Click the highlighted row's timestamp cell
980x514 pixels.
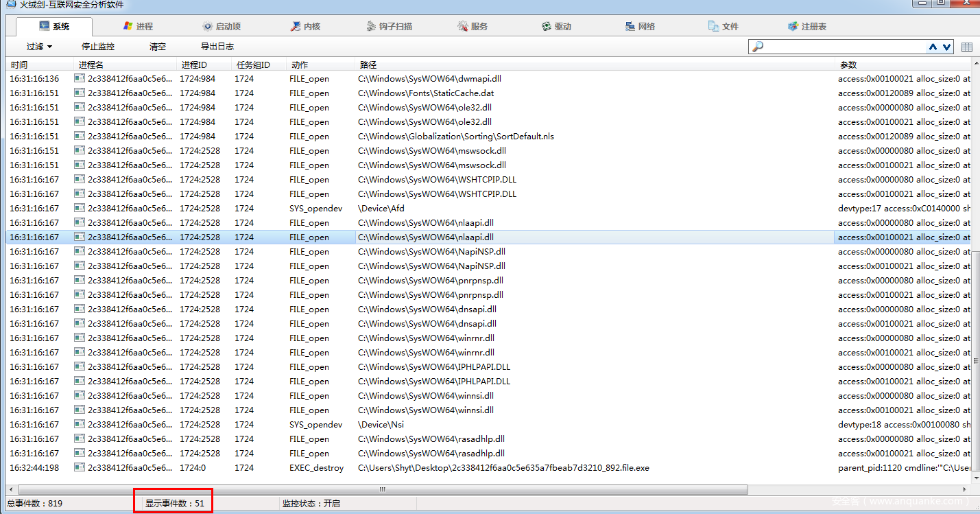[x=34, y=237]
